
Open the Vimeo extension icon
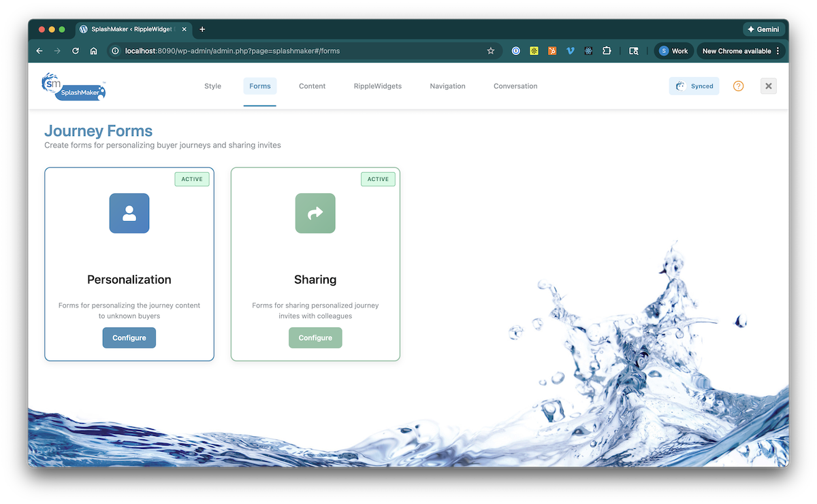(571, 51)
